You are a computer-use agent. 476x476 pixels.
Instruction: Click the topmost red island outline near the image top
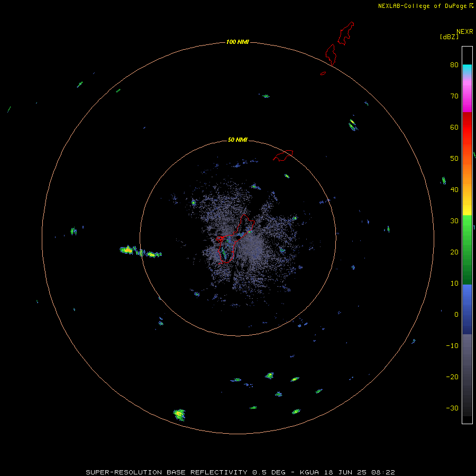coord(346,33)
